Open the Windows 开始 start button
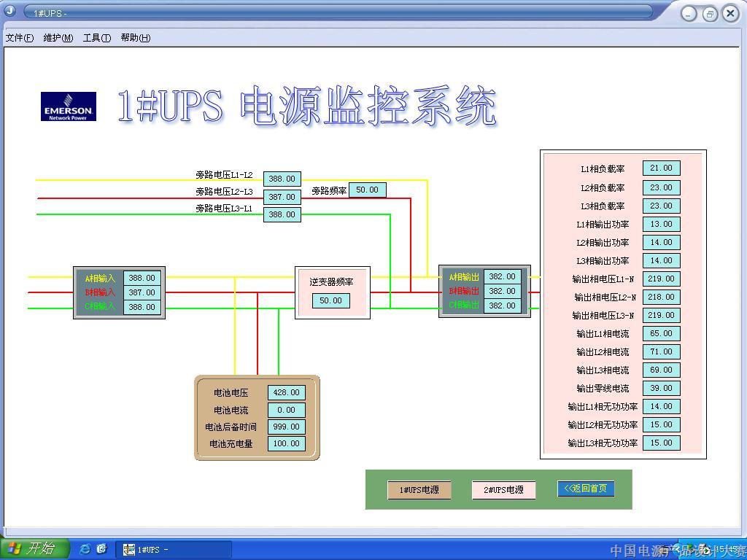The height and width of the screenshot is (560, 747). pyautogui.click(x=34, y=549)
